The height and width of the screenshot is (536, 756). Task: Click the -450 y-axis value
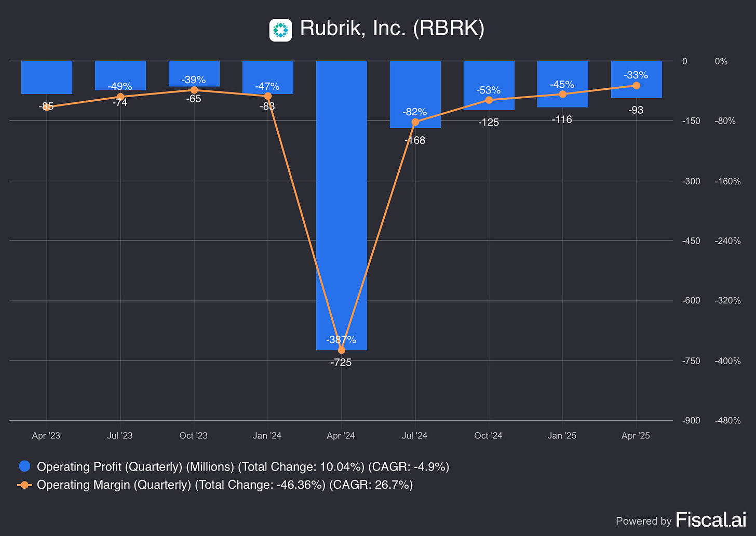pyautogui.click(x=691, y=241)
